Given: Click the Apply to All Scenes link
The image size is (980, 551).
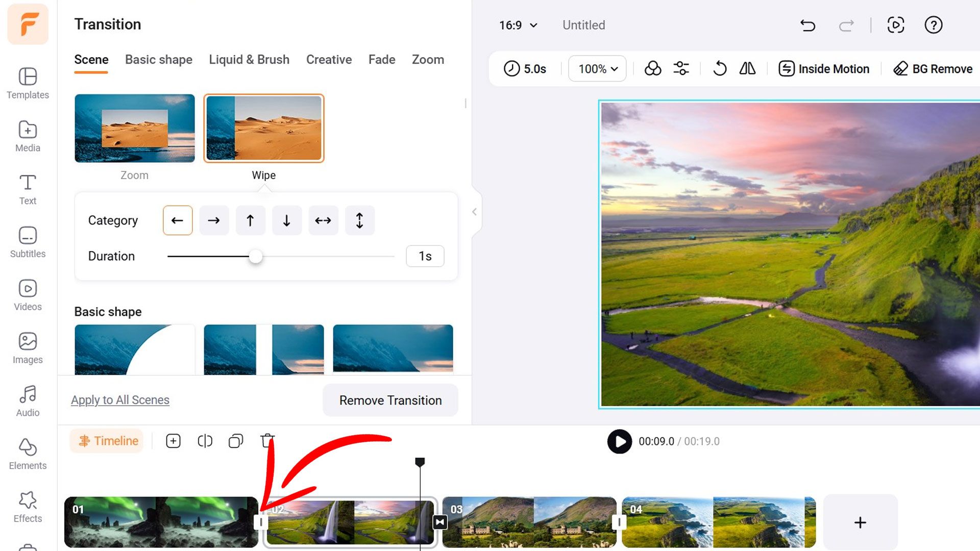Looking at the screenshot, I should [x=120, y=400].
